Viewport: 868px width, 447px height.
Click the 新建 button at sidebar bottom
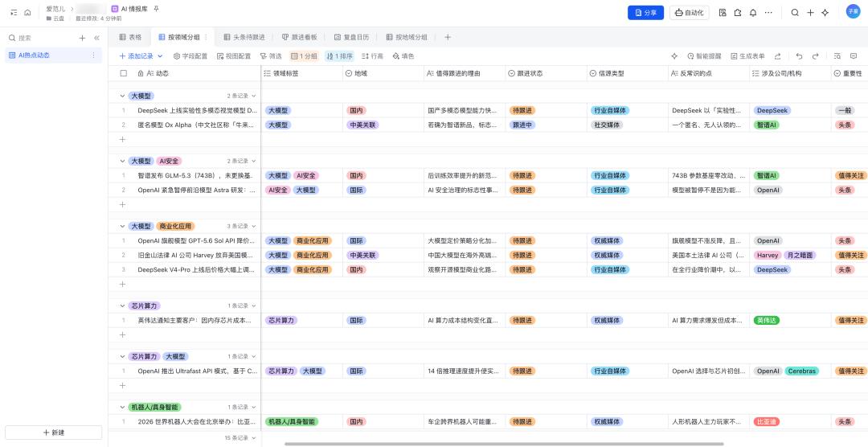(54, 433)
